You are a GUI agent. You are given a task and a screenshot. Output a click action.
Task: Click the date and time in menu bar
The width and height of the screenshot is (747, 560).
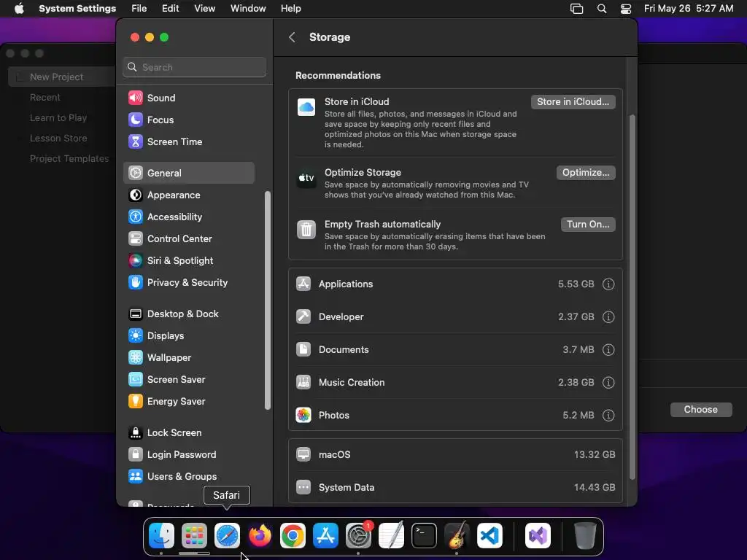pyautogui.click(x=689, y=9)
